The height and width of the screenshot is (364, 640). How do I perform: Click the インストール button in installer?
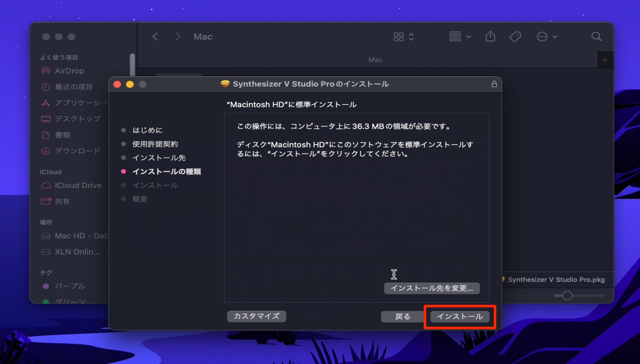[460, 316]
